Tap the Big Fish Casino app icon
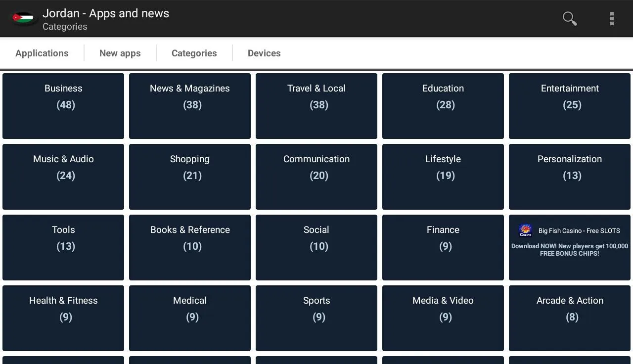 tap(525, 230)
